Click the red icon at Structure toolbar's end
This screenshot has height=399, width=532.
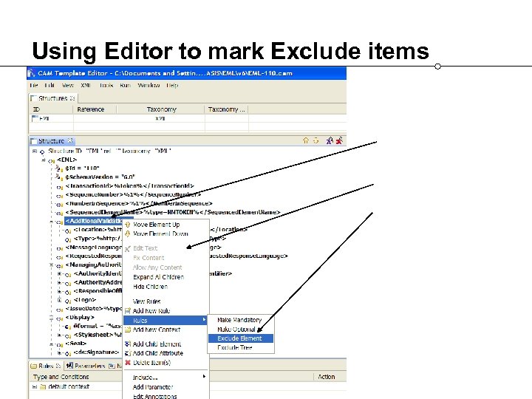(x=339, y=140)
